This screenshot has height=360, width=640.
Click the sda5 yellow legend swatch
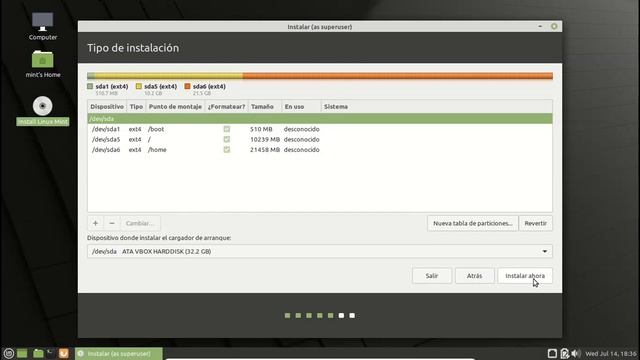pyautogui.click(x=139, y=87)
